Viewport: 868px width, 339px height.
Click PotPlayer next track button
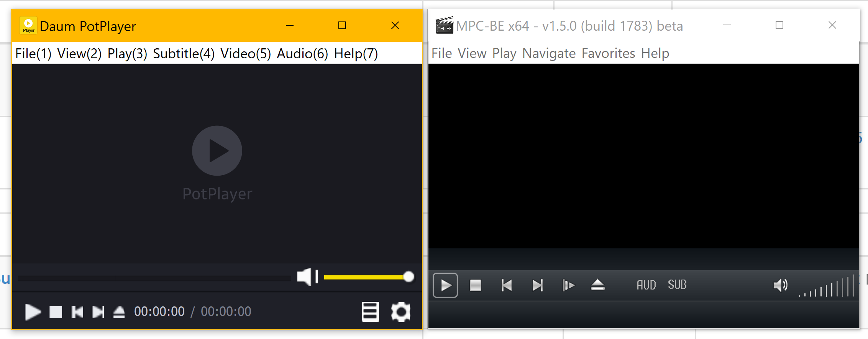(x=98, y=312)
